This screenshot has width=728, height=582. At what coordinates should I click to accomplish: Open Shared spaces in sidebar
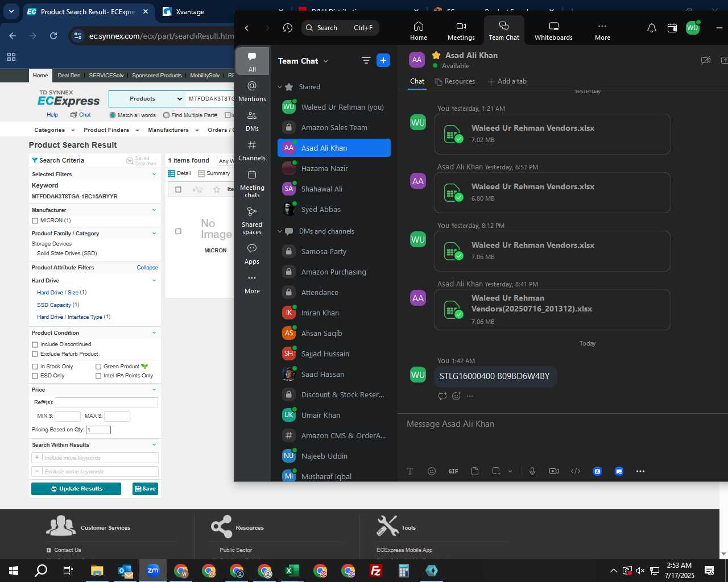(252, 220)
